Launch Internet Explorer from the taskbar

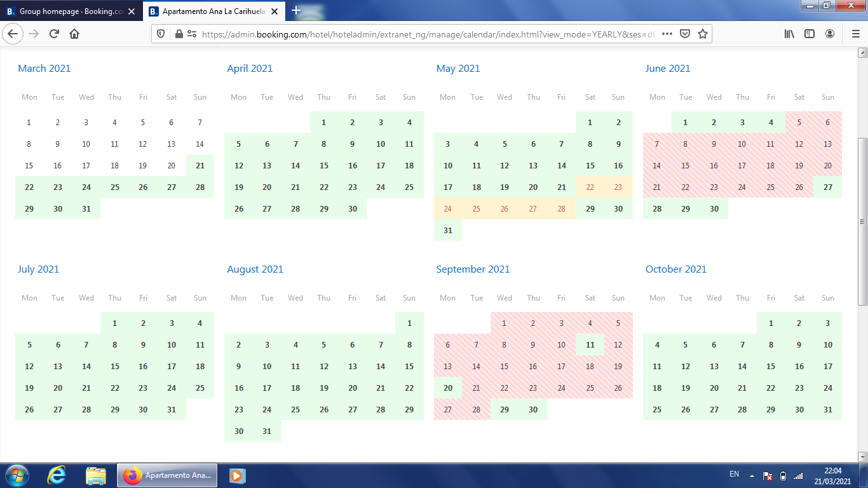tap(57, 475)
